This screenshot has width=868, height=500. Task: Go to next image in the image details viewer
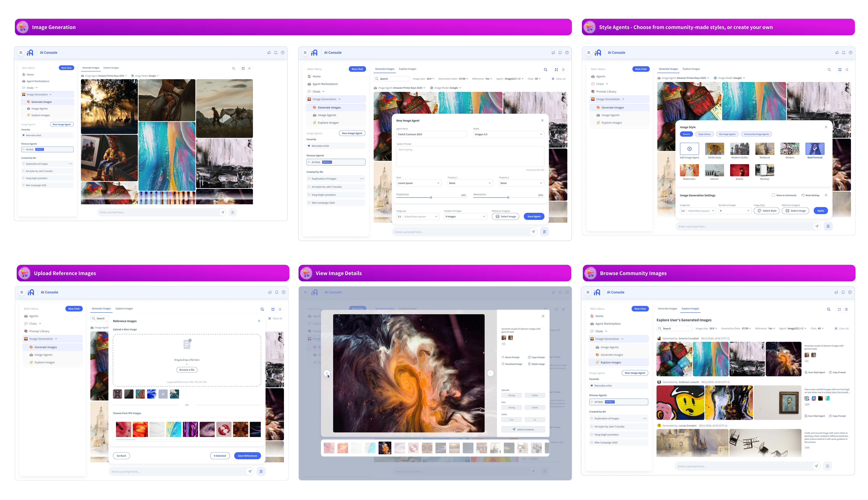coord(490,373)
